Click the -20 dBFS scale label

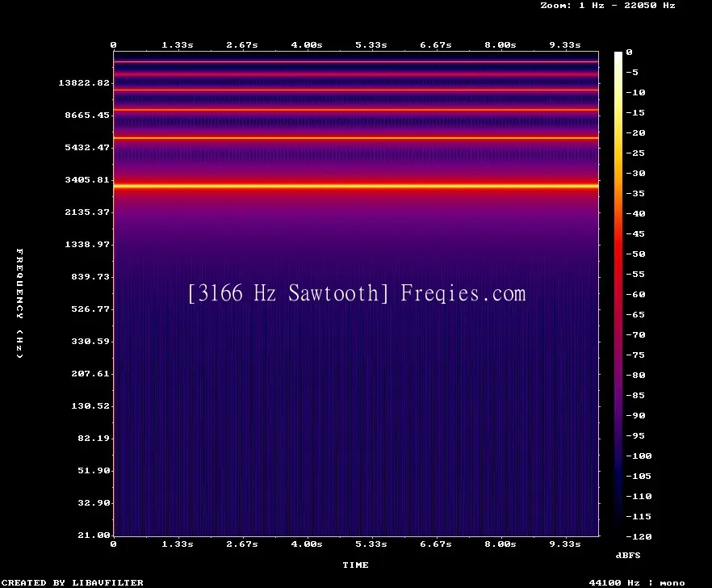pyautogui.click(x=635, y=132)
